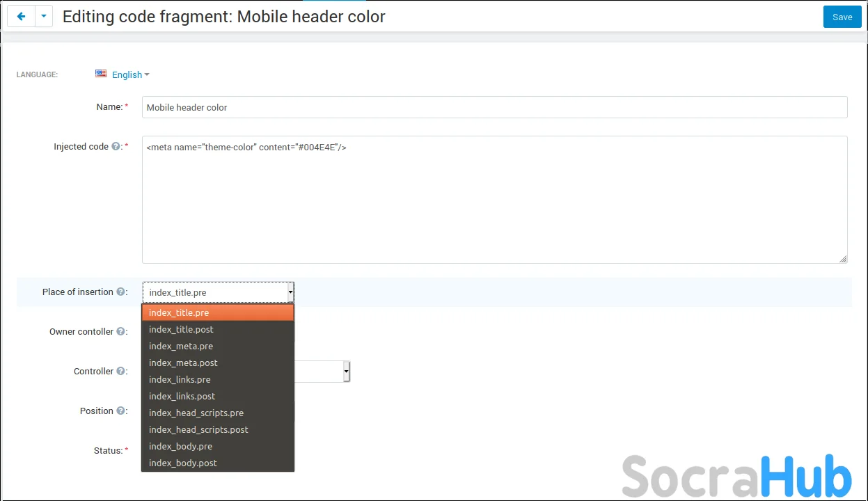Click the Name input field

[494, 107]
